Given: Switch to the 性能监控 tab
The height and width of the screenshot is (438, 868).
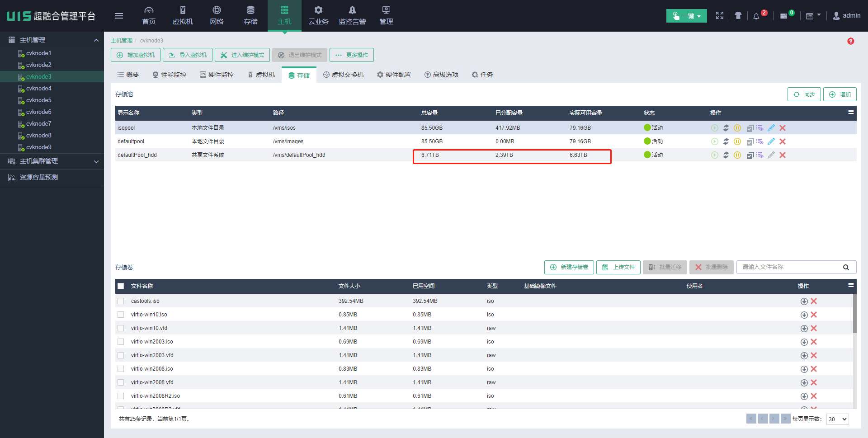Looking at the screenshot, I should point(170,75).
